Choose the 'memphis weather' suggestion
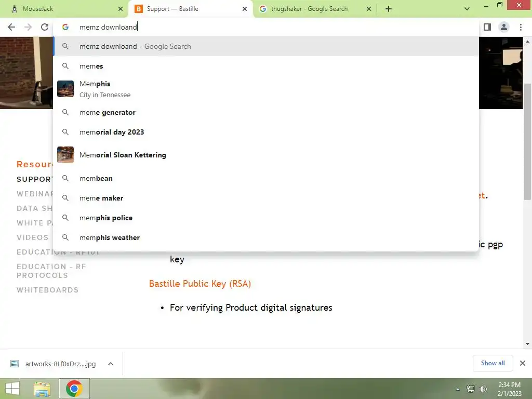Image resolution: width=532 pixels, height=399 pixels. [x=266, y=237]
